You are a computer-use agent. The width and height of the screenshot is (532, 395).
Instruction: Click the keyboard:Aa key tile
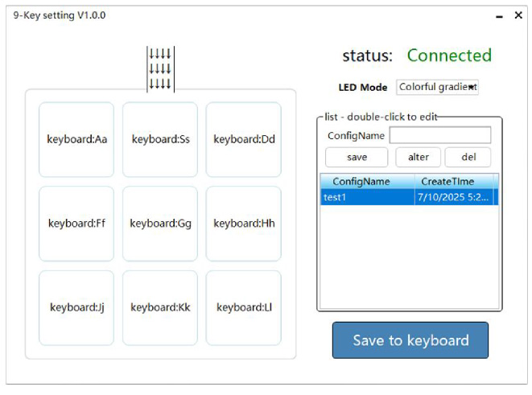[76, 139]
